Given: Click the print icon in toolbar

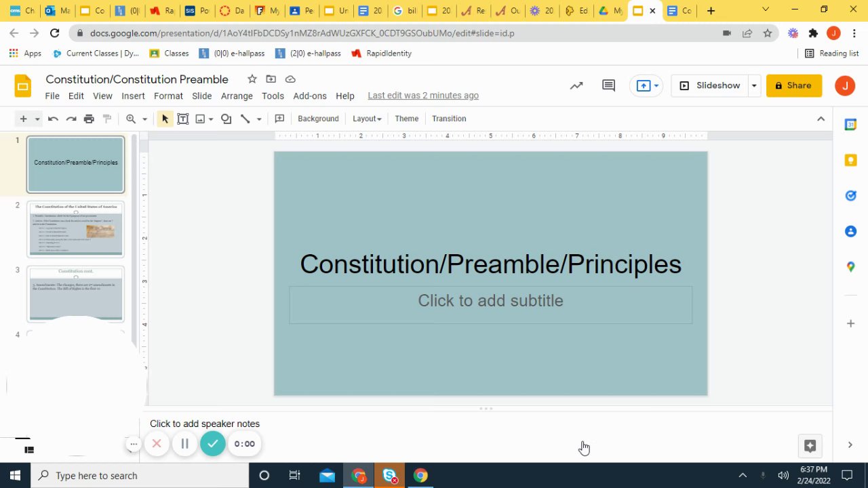Looking at the screenshot, I should pos(89,119).
